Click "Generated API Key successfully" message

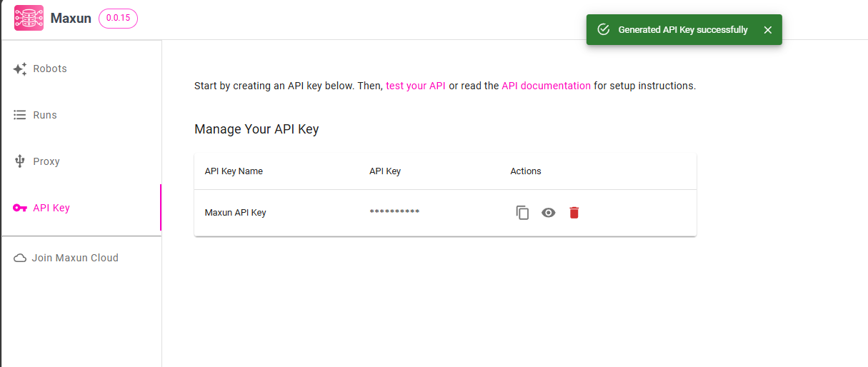point(683,30)
